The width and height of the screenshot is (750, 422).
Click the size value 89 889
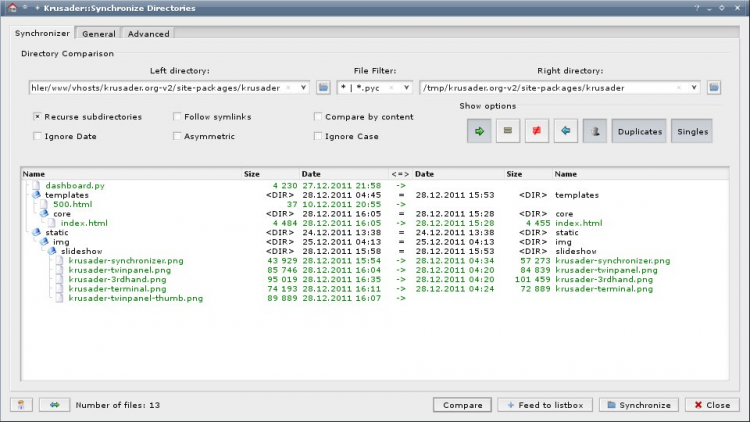click(282, 298)
